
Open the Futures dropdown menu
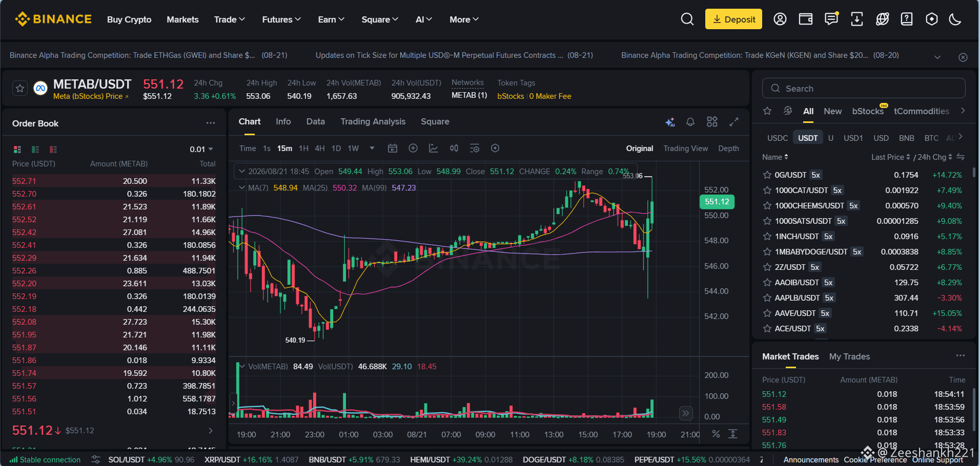click(281, 19)
